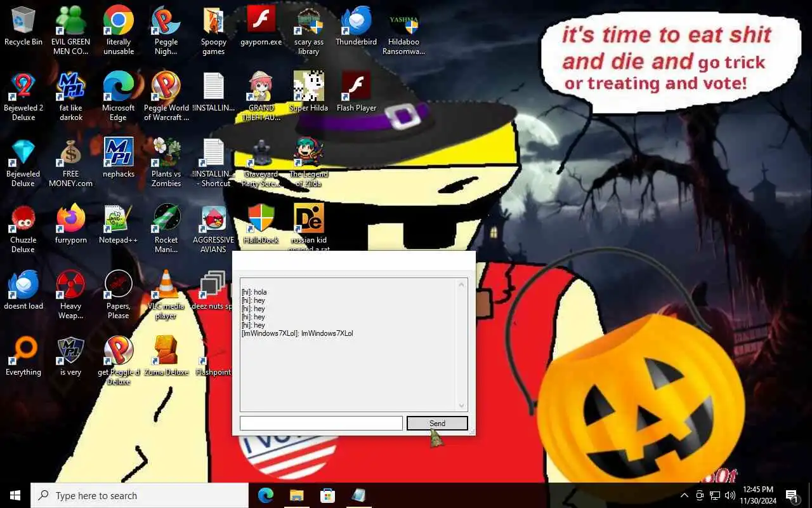Open Peggle World of Warcraft shortcut
The width and height of the screenshot is (812, 508).
tap(166, 97)
